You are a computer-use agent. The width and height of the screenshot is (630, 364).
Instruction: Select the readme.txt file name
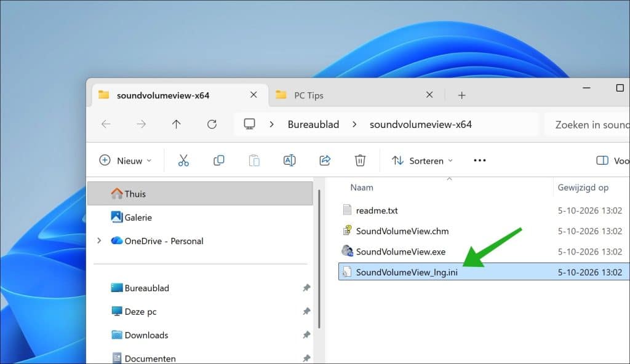(x=377, y=210)
